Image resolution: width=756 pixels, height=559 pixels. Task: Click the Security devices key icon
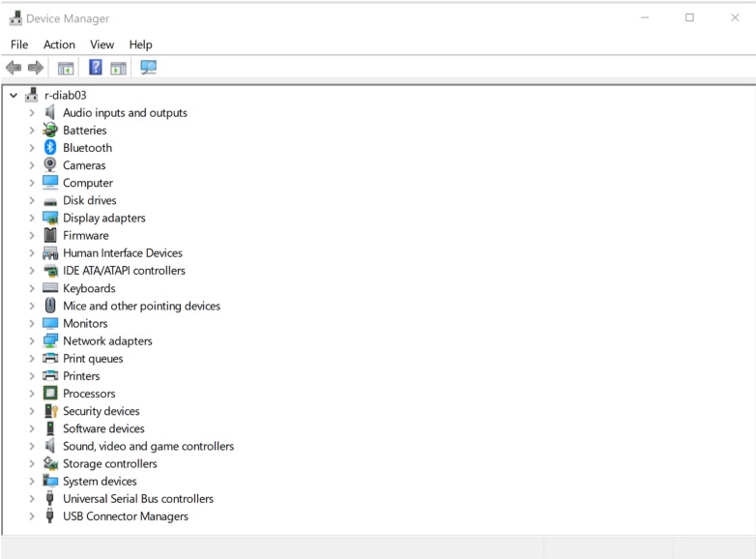[50, 411]
